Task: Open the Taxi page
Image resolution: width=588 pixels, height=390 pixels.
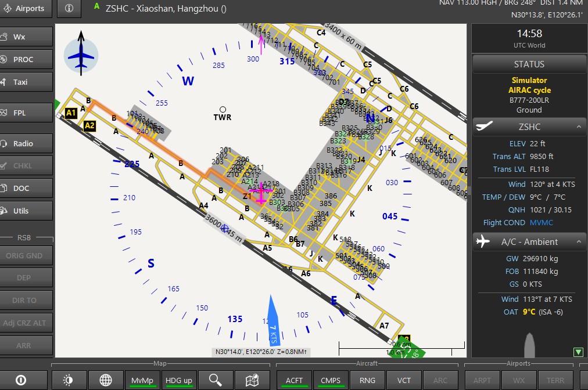Action: 26,82
